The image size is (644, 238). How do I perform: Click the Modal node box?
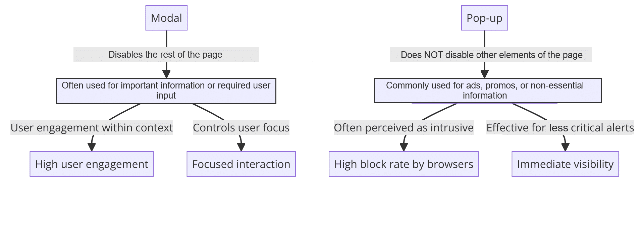click(x=166, y=18)
